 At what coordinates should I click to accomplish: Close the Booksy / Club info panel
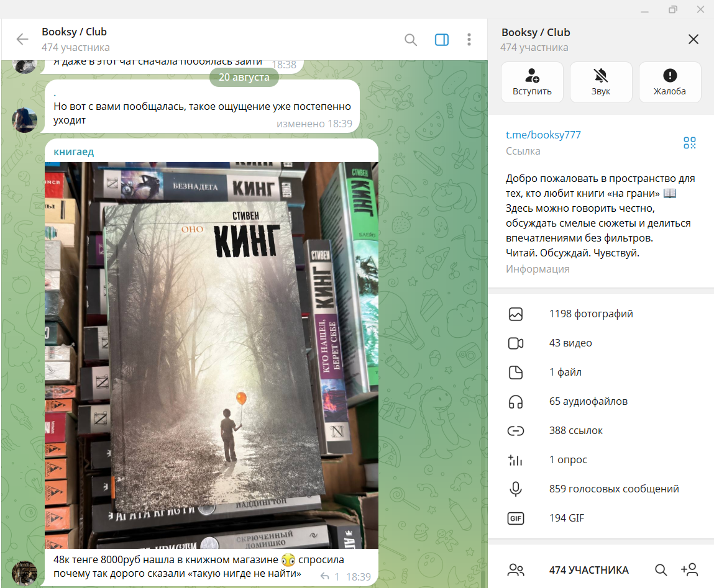pos(693,39)
